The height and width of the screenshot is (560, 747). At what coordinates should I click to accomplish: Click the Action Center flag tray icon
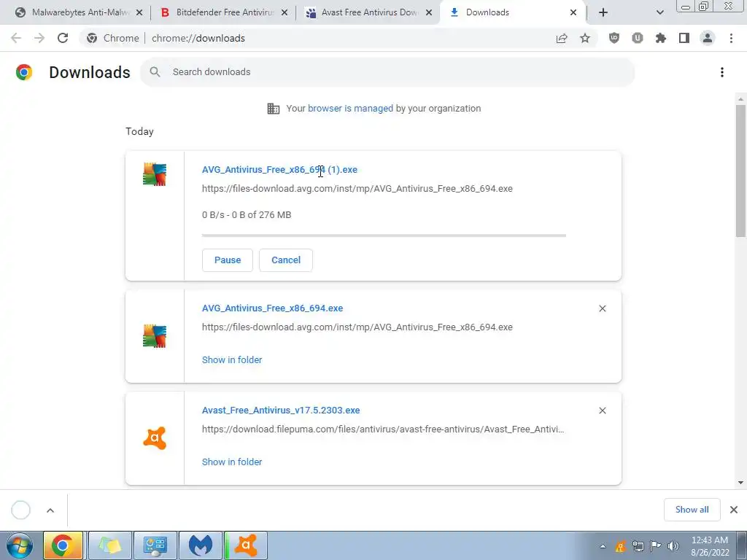656,546
